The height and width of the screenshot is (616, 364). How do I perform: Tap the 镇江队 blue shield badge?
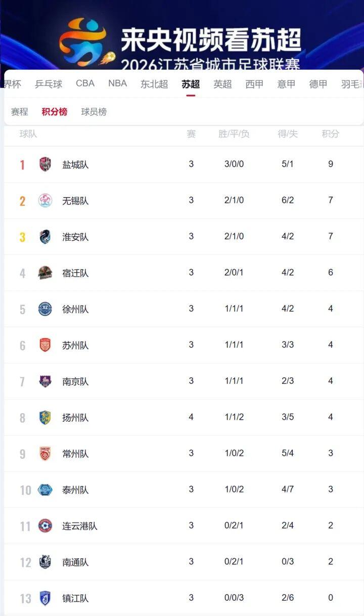point(45,598)
